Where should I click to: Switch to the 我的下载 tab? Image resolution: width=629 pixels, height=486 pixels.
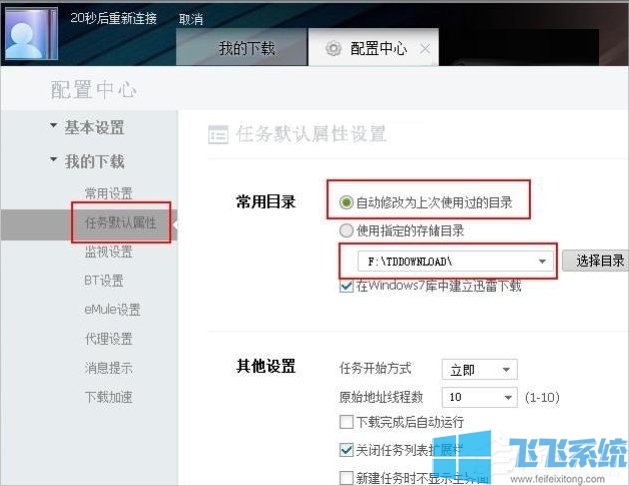247,48
